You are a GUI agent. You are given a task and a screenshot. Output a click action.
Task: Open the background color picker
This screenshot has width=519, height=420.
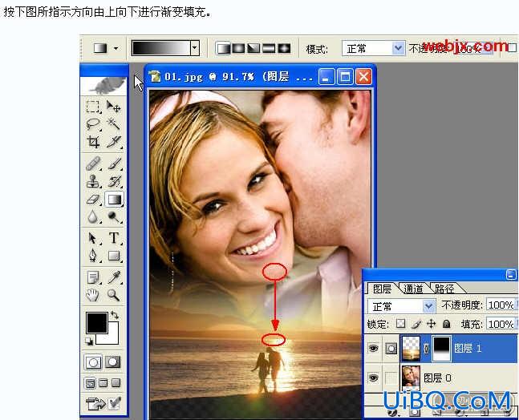click(x=112, y=337)
